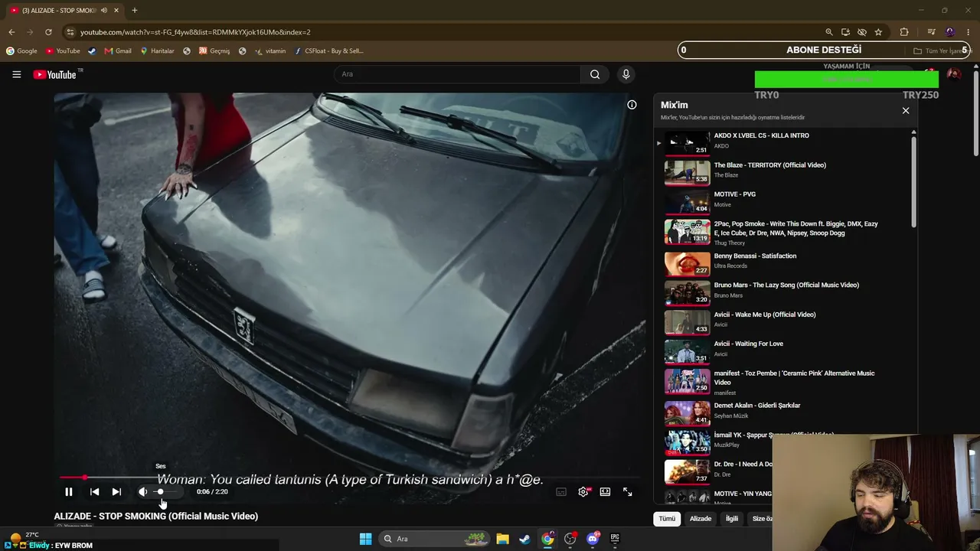Start voice search with microphone
This screenshot has height=551, width=980.
[x=626, y=74]
